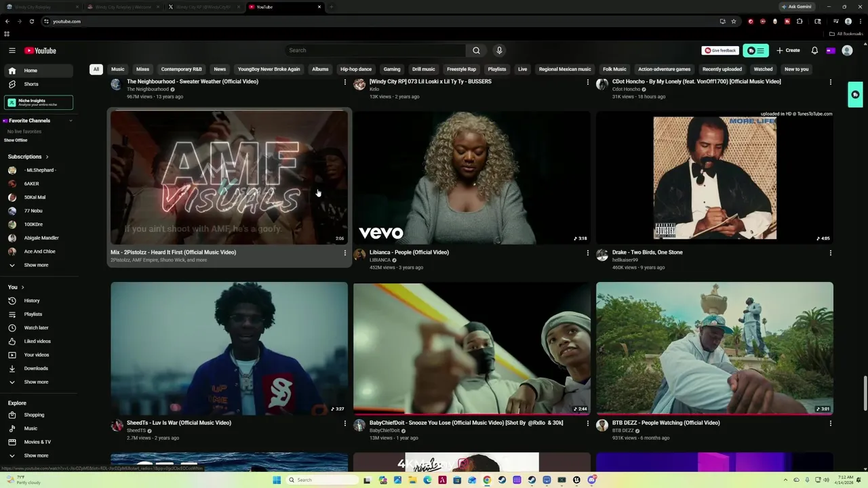Click the YouTube search input field
The image size is (868, 488).
tap(376, 50)
